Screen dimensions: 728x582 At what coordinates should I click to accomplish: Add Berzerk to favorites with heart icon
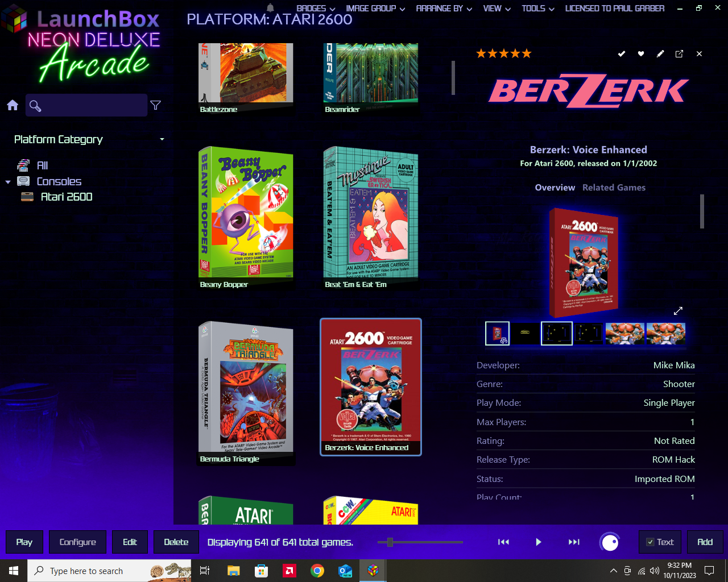click(641, 53)
